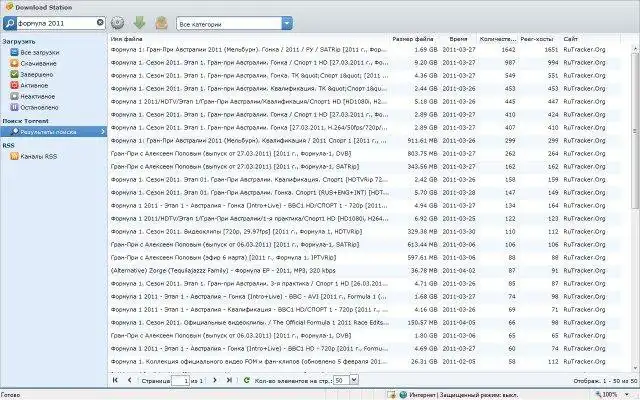Select the 2.44 GB Квалификация ТК Спорт result

[365, 89]
